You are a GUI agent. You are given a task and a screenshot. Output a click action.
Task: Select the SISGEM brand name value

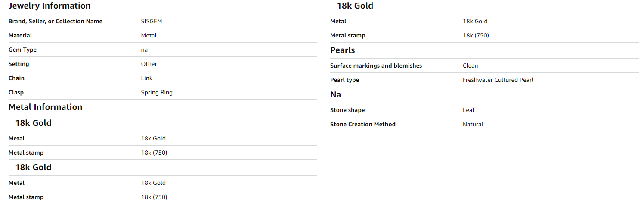click(152, 21)
